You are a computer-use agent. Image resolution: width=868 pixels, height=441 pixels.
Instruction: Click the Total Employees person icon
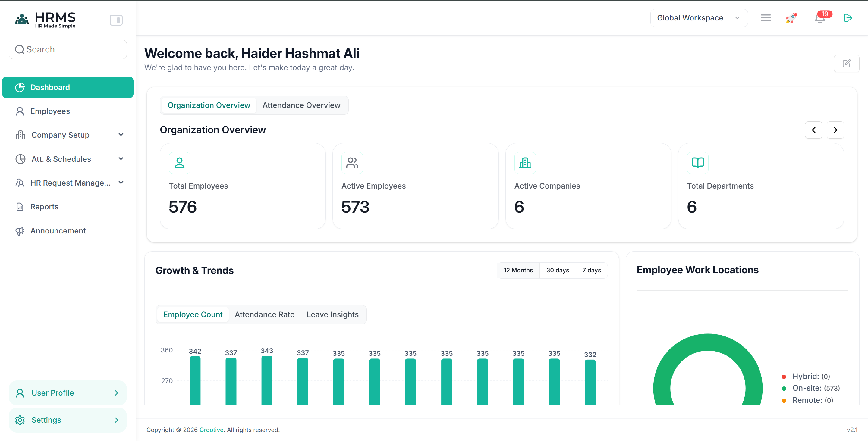tap(180, 163)
